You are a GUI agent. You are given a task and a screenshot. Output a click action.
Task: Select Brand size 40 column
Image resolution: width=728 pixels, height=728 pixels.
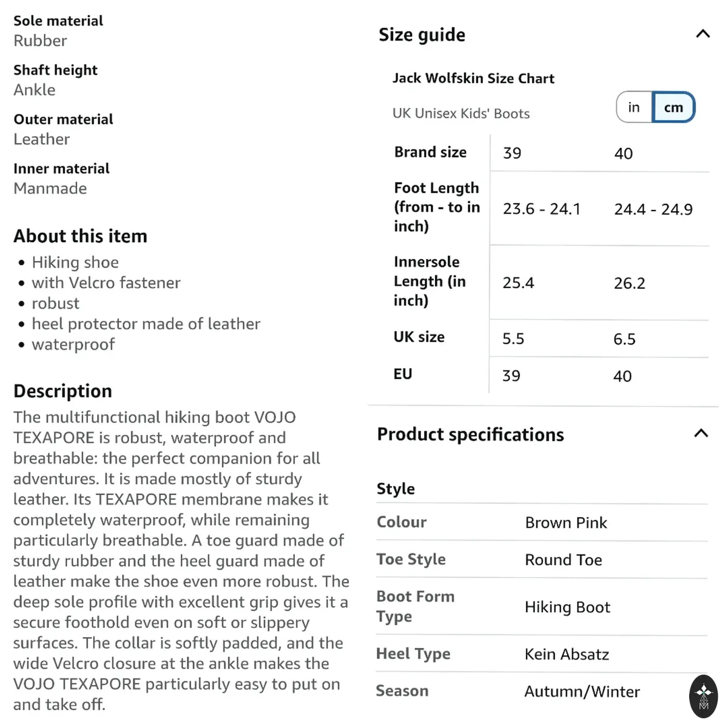[x=623, y=153]
